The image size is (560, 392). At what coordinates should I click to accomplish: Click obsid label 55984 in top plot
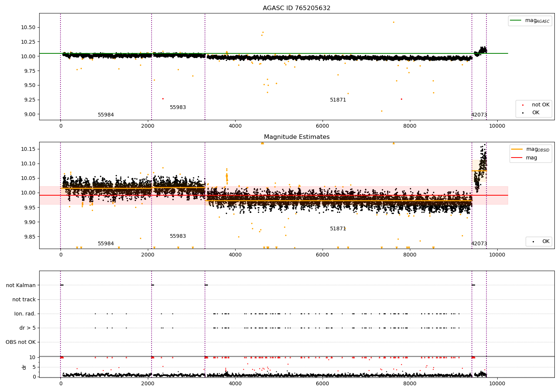106,115
